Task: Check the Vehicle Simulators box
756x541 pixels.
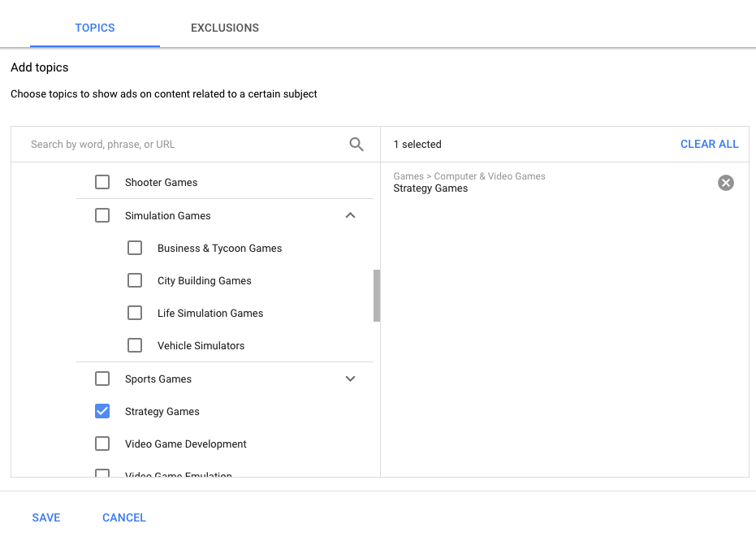Action: tap(135, 346)
